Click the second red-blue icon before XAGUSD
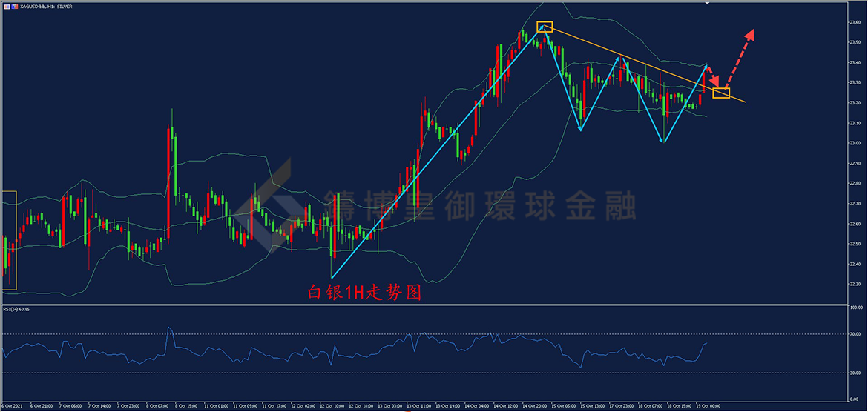 click(x=13, y=5)
